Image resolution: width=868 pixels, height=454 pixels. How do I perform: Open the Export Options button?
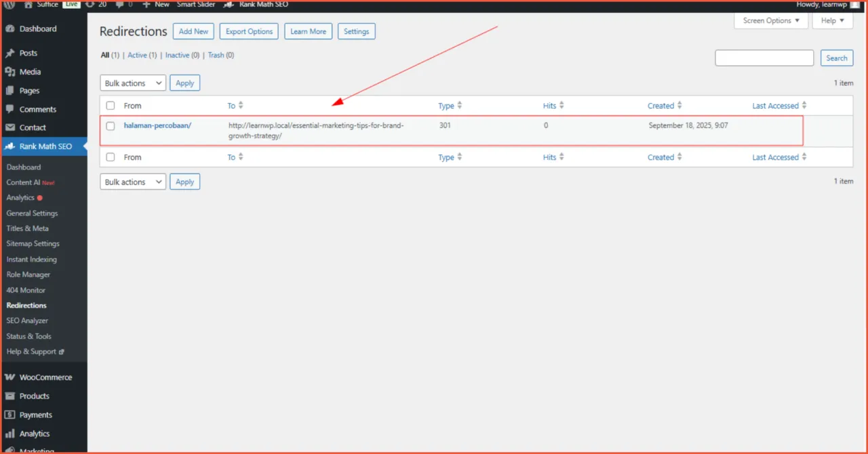[x=248, y=31]
